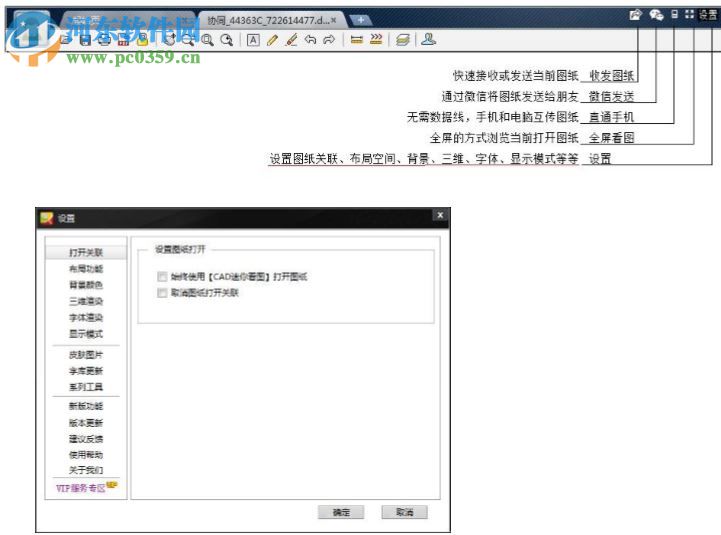Click the 直通手机 annotation label
721x535 pixels.
coord(612,117)
